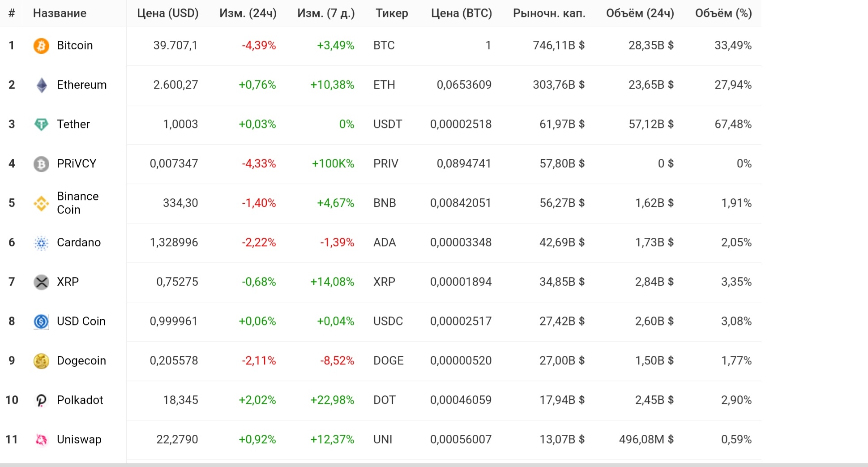The image size is (868, 467).
Task: Click the USD Coin logo icon
Action: (41, 321)
